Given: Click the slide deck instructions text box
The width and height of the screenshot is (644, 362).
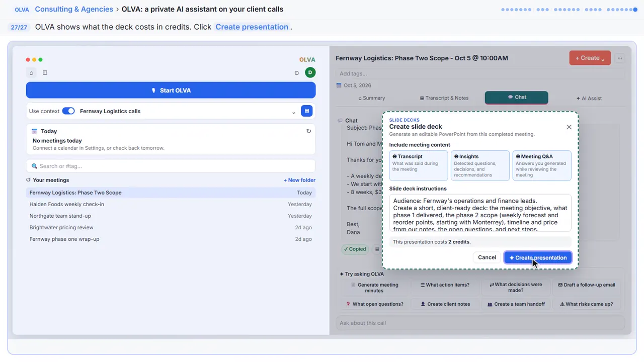Looking at the screenshot, I should (x=480, y=213).
